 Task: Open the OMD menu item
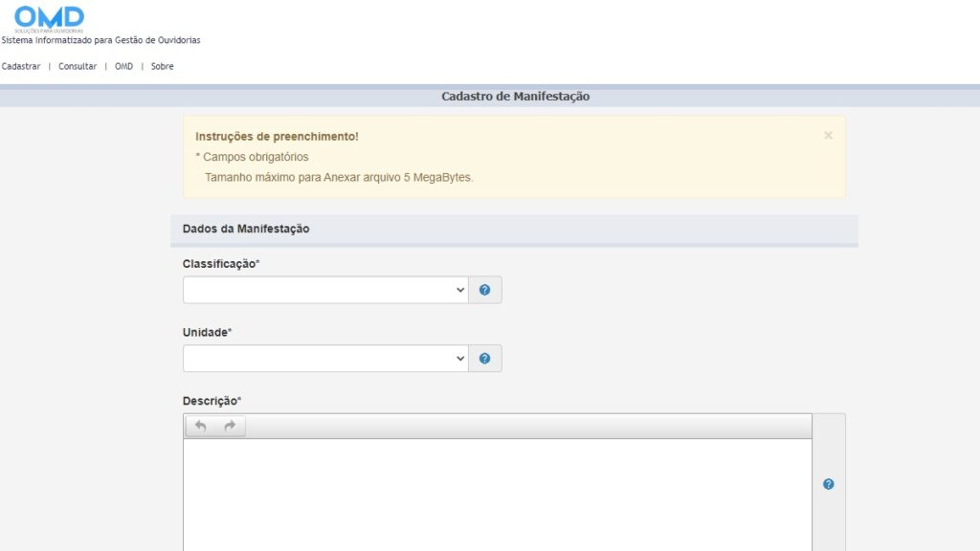click(x=123, y=66)
